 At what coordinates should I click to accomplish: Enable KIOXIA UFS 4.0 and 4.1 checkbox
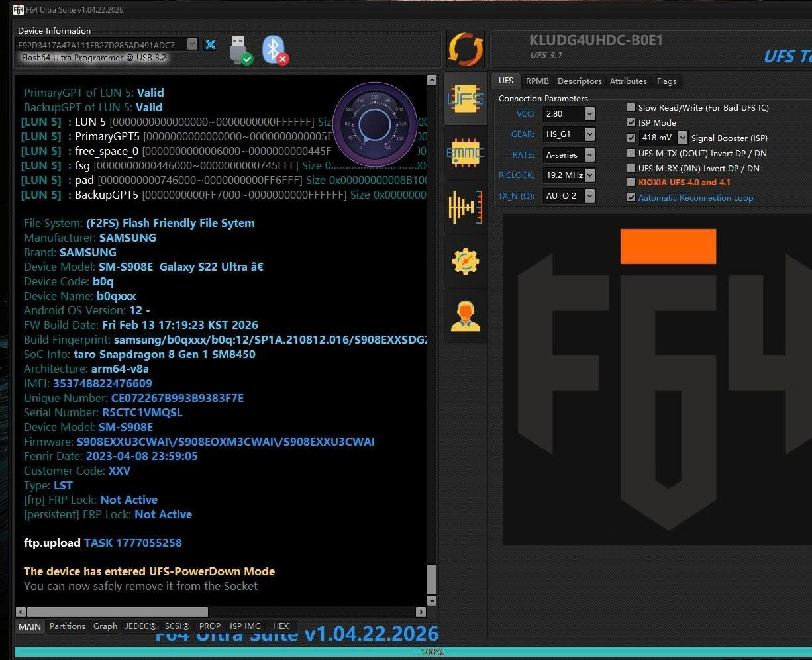(x=631, y=182)
